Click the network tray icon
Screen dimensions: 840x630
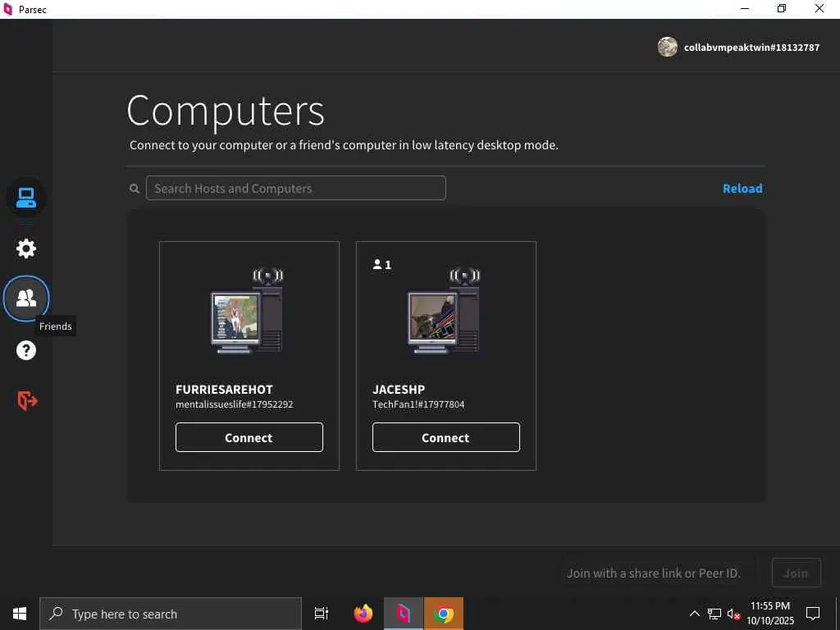(x=714, y=614)
